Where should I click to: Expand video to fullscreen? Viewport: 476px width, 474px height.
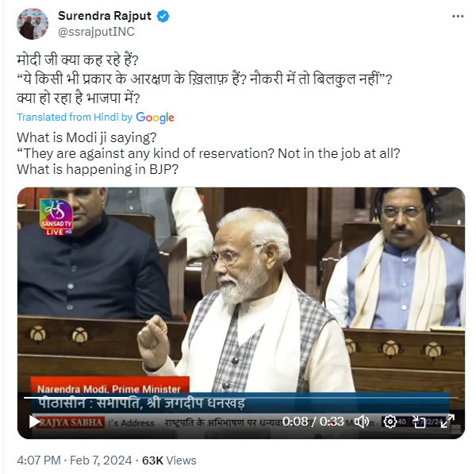coord(447,422)
